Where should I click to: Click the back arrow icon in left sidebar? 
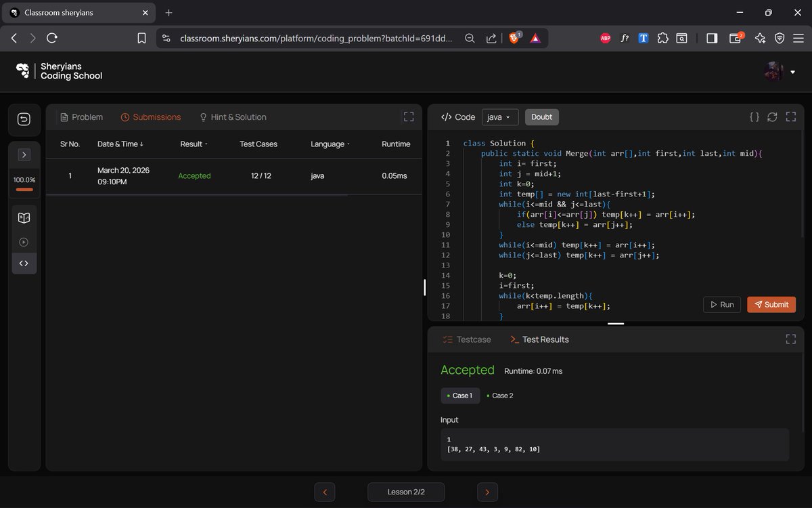click(24, 120)
